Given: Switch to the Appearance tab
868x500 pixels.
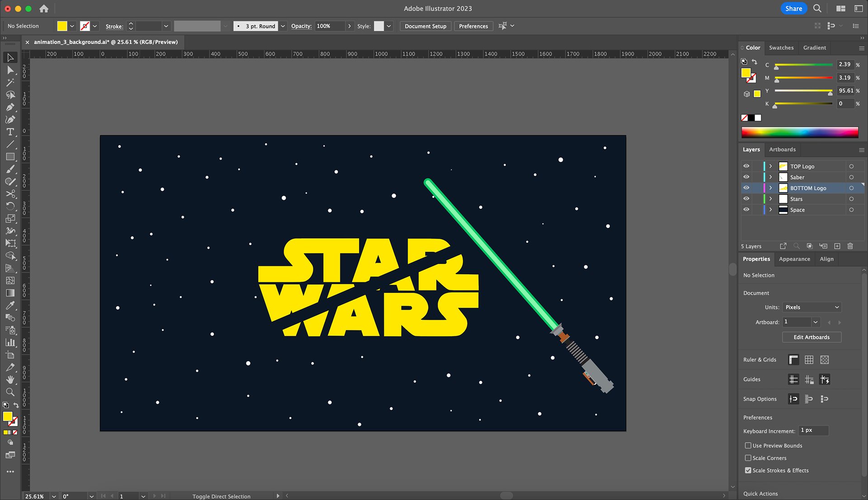Looking at the screenshot, I should [794, 259].
